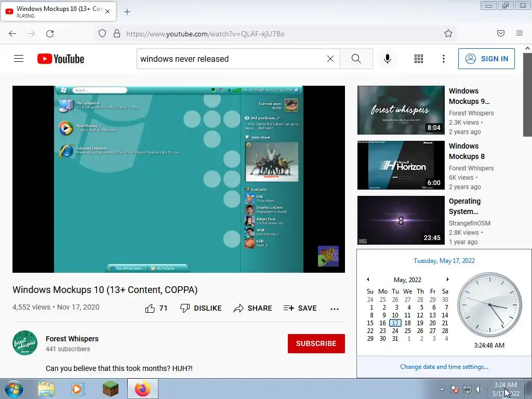
Task: Open Change date and time settings
Action: point(444,367)
